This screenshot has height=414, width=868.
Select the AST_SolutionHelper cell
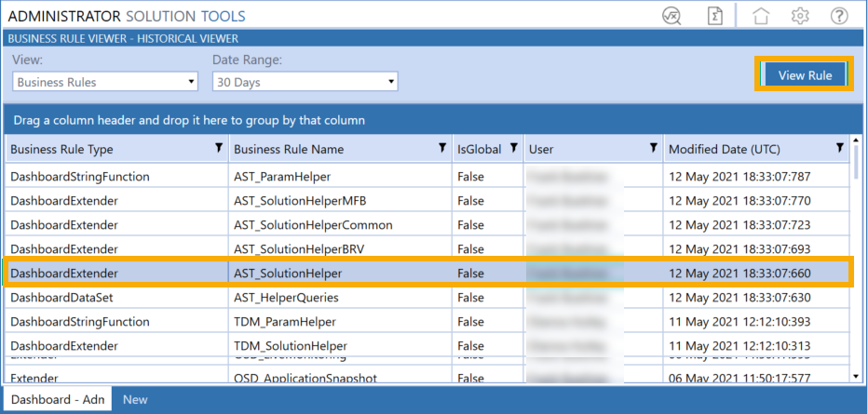pos(341,273)
